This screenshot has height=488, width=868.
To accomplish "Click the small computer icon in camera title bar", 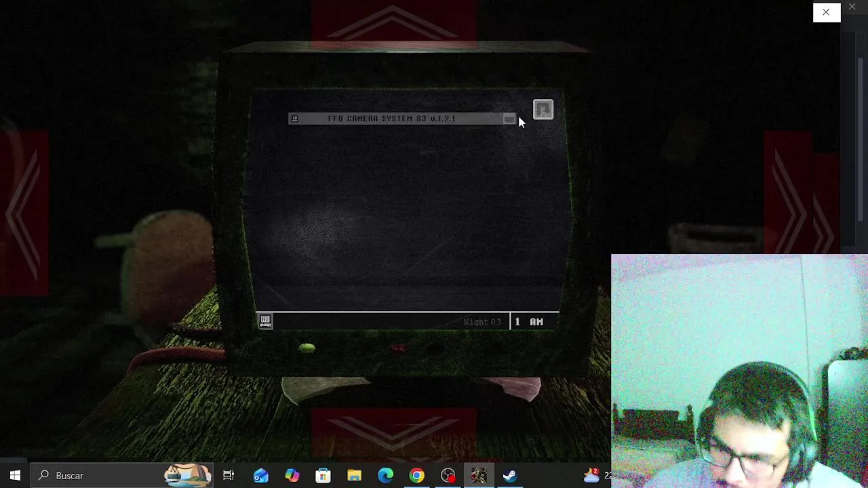I will (x=294, y=119).
